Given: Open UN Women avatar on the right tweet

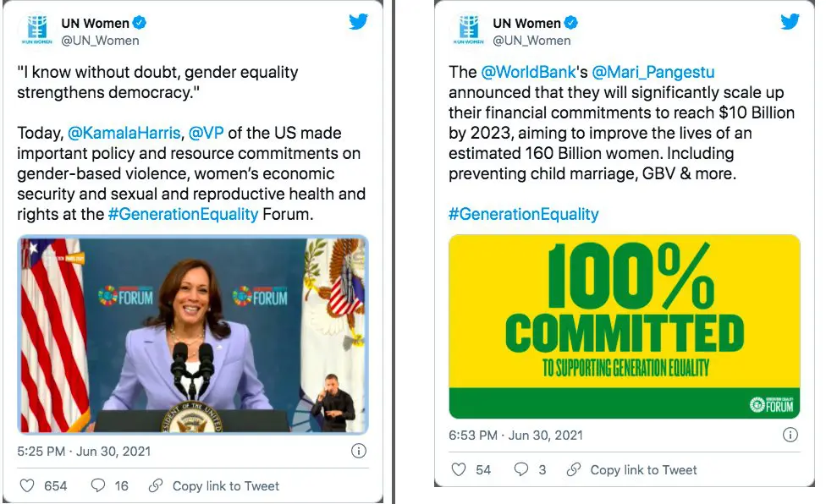Looking at the screenshot, I should 468,30.
